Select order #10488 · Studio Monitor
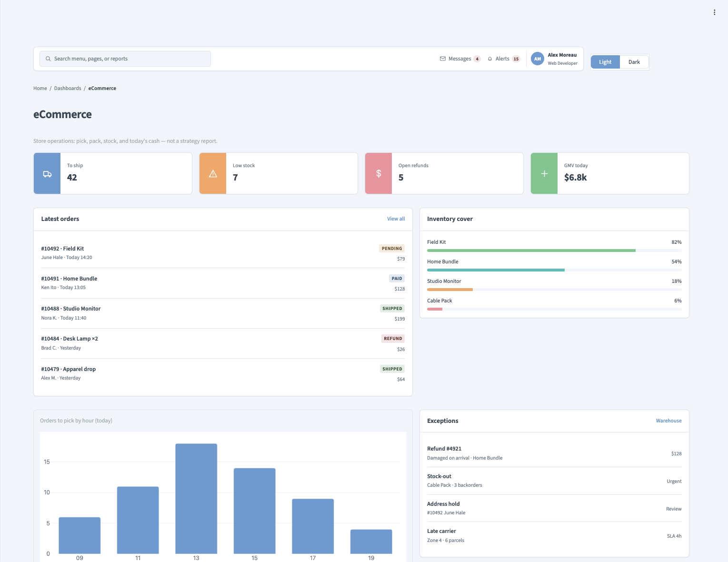 (223, 313)
